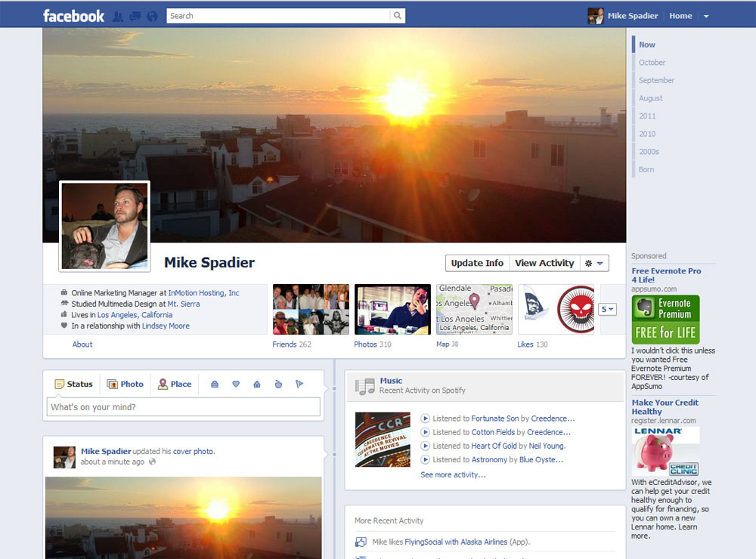756x559 pixels.
Task: Open the Music section title link
Action: 391,381
